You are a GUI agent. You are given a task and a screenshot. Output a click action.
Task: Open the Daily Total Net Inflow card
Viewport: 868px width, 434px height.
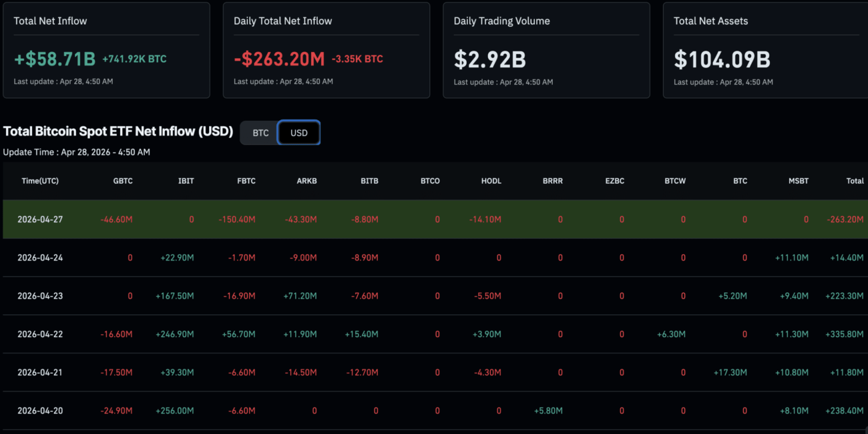click(326, 50)
